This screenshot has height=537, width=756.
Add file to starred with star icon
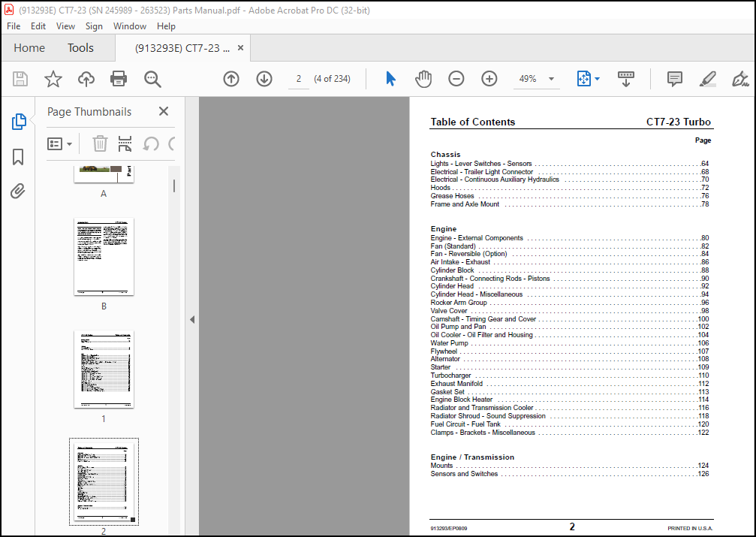click(53, 79)
